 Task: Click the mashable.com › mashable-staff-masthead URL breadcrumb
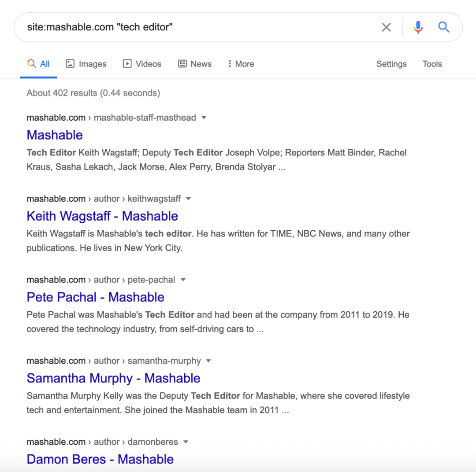112,118
